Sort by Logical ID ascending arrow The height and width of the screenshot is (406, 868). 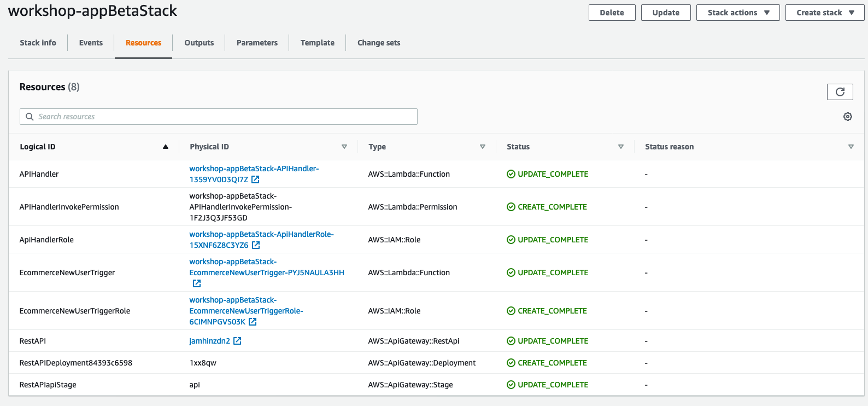(x=166, y=147)
